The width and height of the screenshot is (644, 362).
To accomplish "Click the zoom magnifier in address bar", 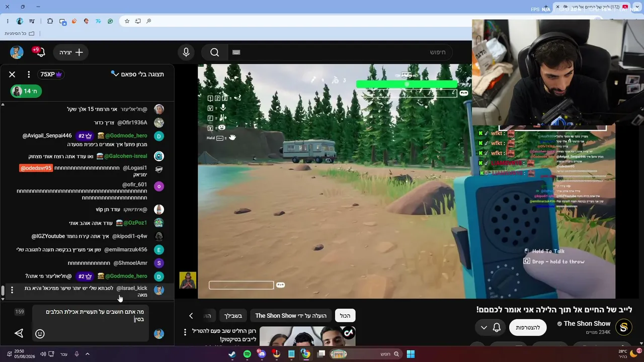I will pos(148,21).
